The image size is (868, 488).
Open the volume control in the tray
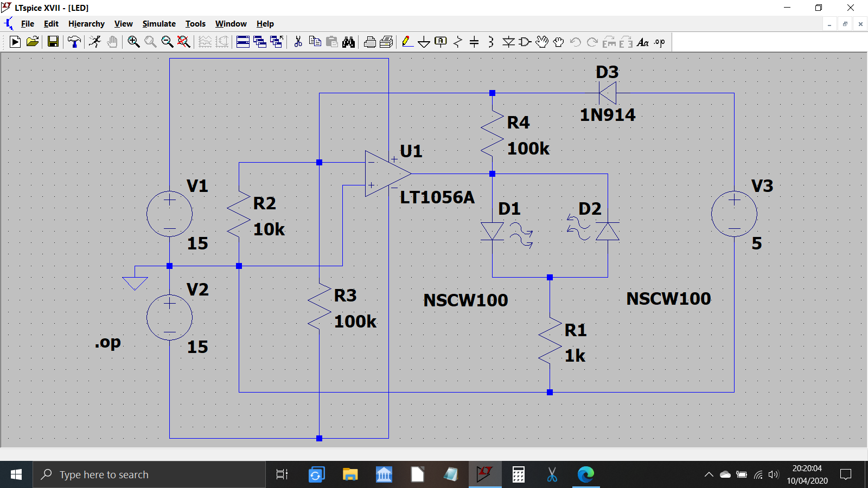click(774, 474)
